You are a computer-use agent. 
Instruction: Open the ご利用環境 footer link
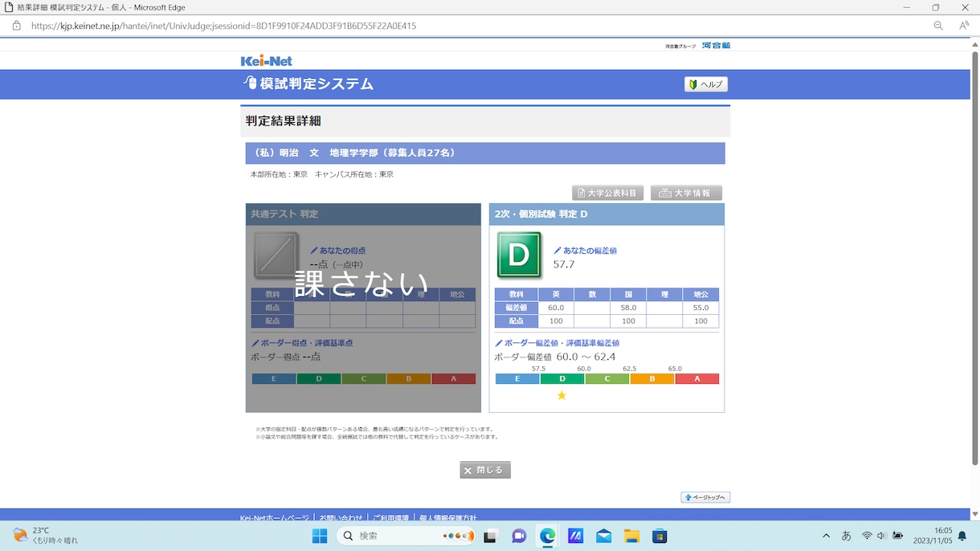(391, 518)
